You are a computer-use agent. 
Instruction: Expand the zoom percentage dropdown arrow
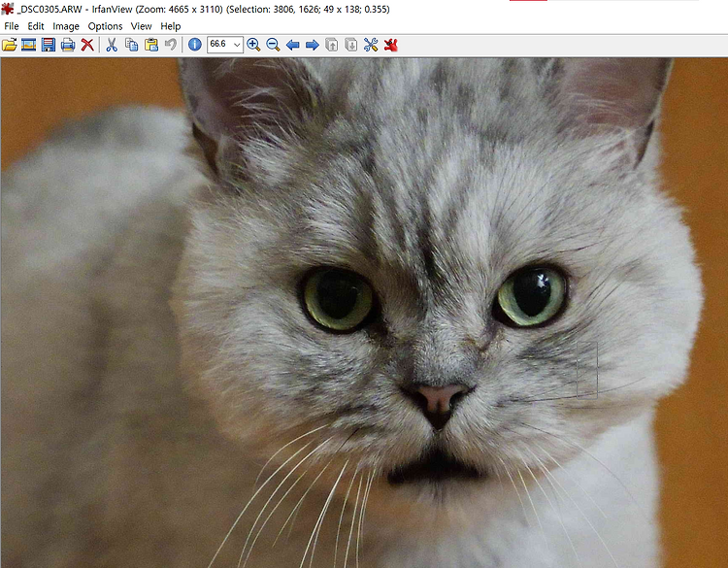pos(237,45)
